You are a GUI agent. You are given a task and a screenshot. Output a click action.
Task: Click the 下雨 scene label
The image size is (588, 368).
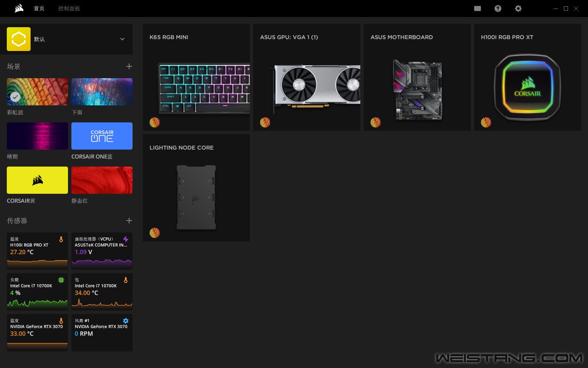pos(77,112)
